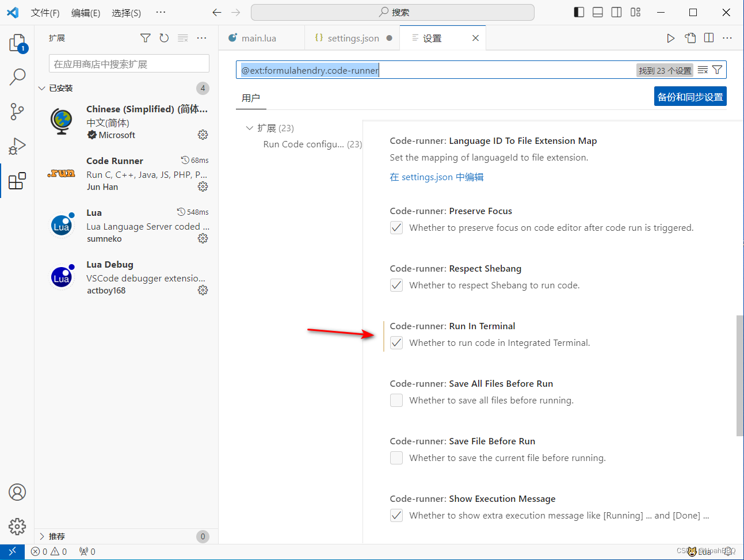Viewport: 744px width, 560px height.
Task: Filter extensions using the funnel icon
Action: tap(146, 38)
